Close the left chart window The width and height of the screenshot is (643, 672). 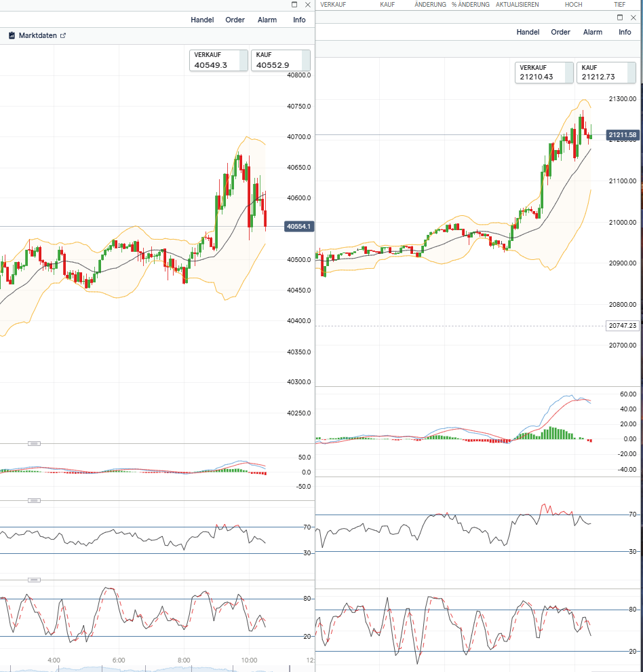tap(307, 5)
